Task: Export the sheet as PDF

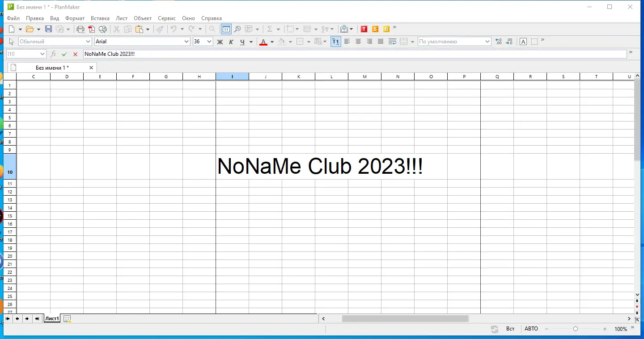Action: [92, 29]
